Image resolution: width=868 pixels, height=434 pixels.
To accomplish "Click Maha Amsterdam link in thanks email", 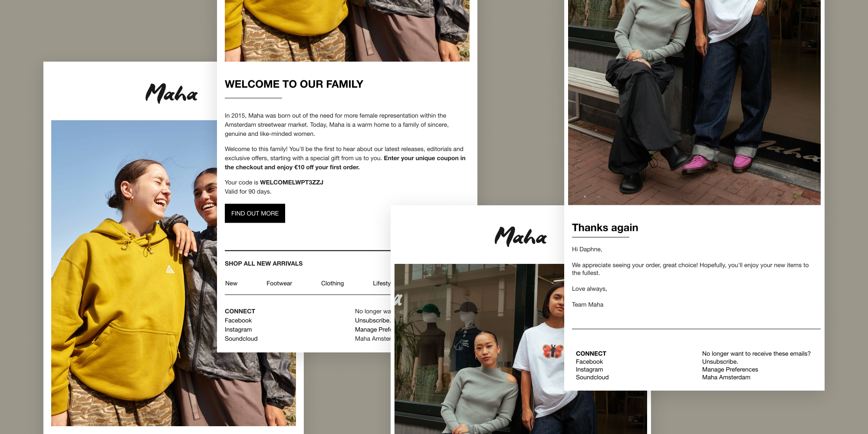I will point(726,377).
